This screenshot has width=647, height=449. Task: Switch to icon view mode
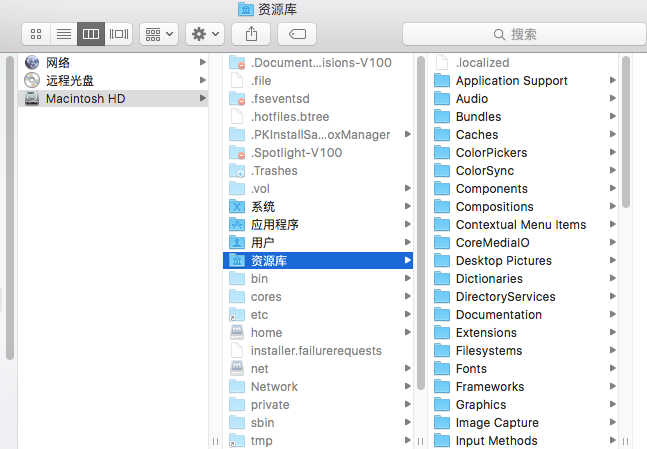pyautogui.click(x=36, y=34)
